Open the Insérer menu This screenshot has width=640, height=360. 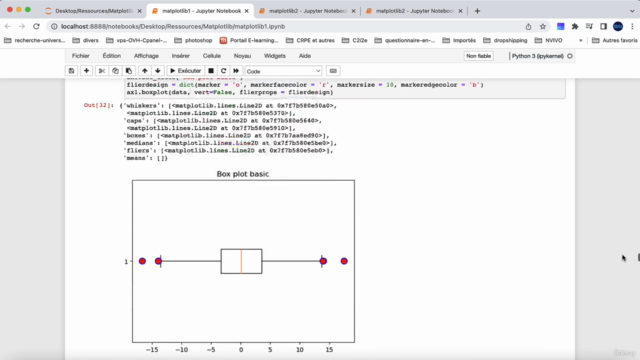coord(180,56)
